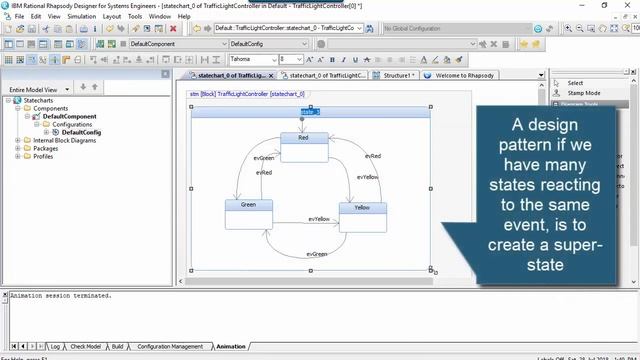Select the Yellow state in diagram
The height and width of the screenshot is (360, 640).
click(x=362, y=217)
